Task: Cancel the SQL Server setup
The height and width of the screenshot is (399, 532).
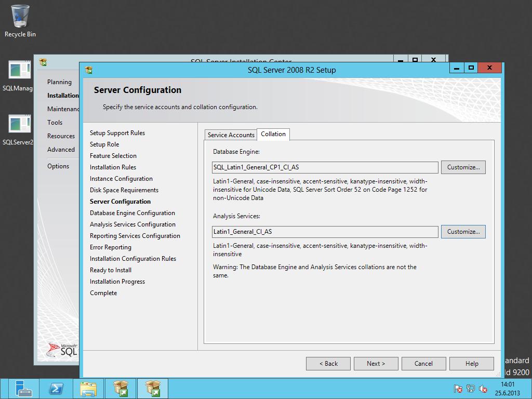Action: point(424,364)
